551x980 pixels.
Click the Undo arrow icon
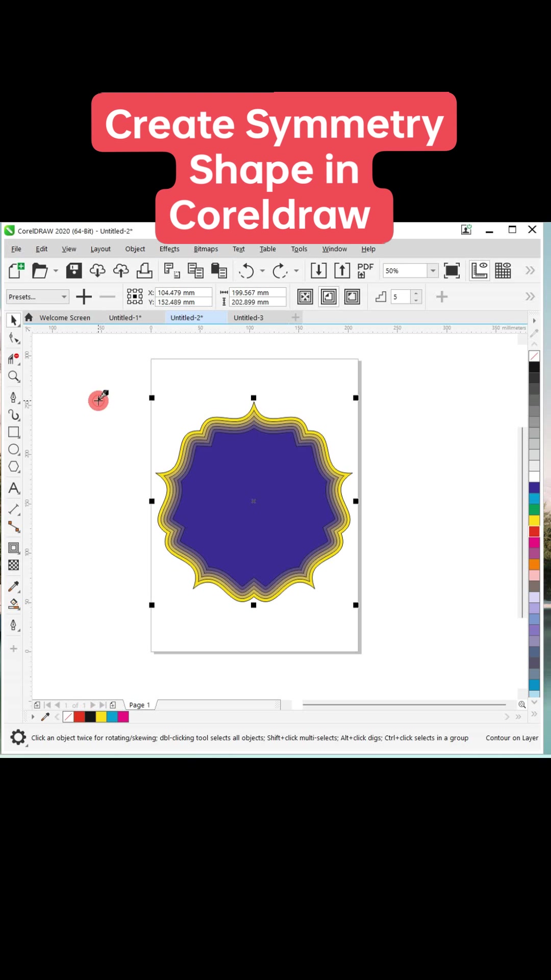click(x=246, y=271)
